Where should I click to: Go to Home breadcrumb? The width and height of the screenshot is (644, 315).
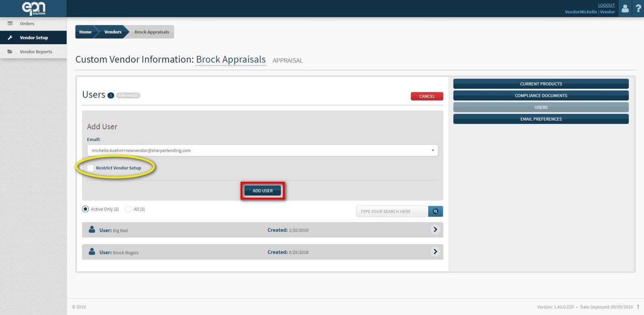[x=85, y=32]
